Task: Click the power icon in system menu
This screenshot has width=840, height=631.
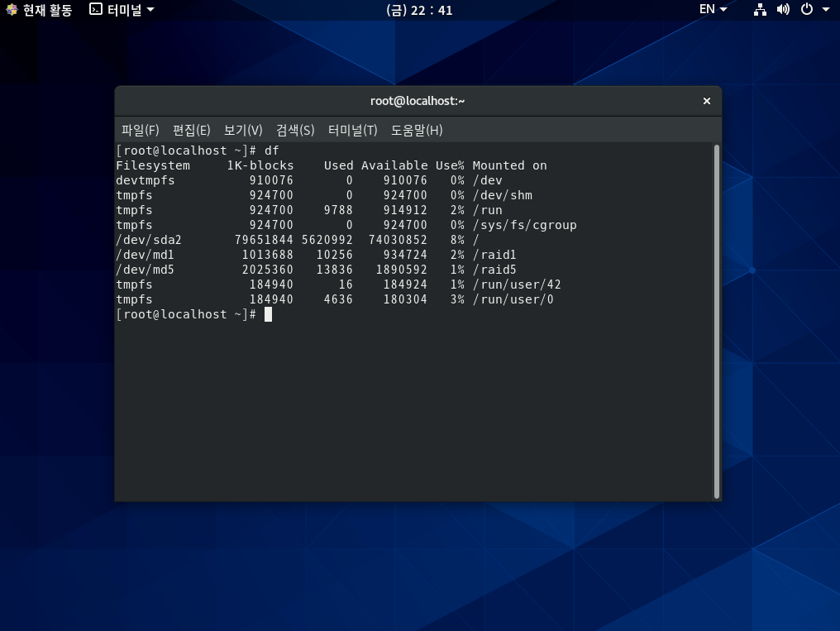Action: coord(807,9)
